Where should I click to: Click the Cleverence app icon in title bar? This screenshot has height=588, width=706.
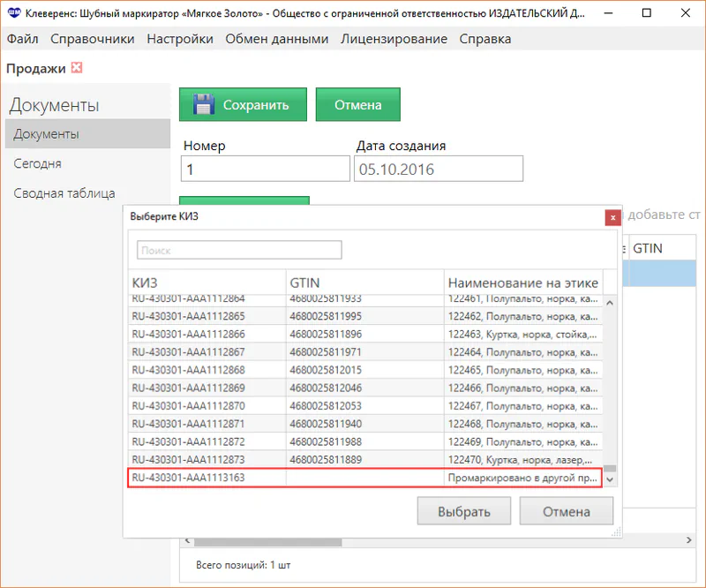pyautogui.click(x=13, y=13)
